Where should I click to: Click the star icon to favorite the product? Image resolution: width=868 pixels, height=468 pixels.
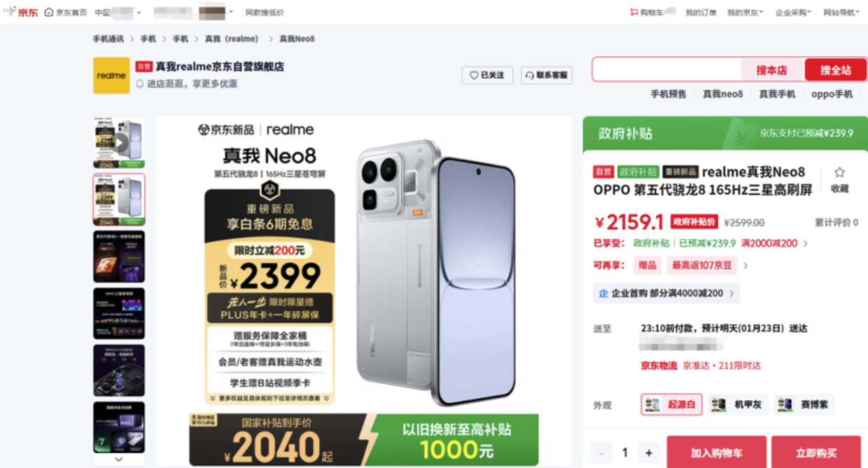(x=839, y=172)
